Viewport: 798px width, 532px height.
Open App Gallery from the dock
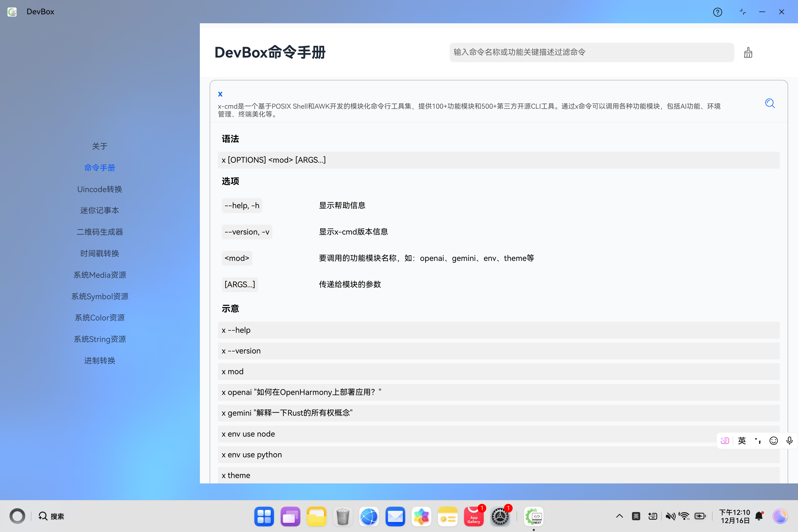click(474, 516)
